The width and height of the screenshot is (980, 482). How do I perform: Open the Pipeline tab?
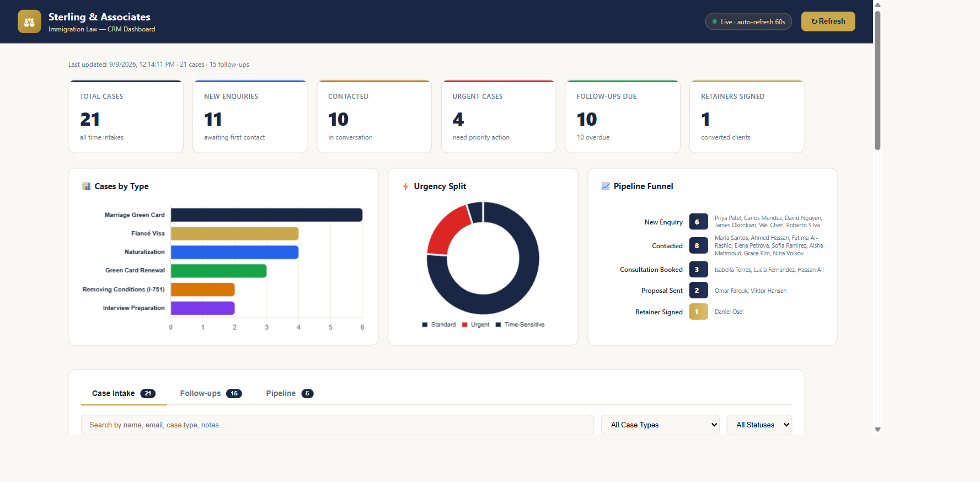(x=290, y=393)
